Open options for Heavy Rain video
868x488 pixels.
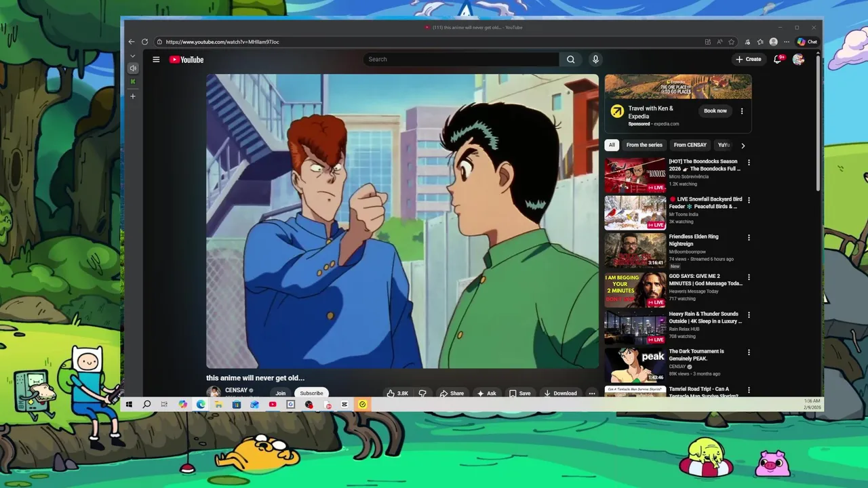coord(749,315)
